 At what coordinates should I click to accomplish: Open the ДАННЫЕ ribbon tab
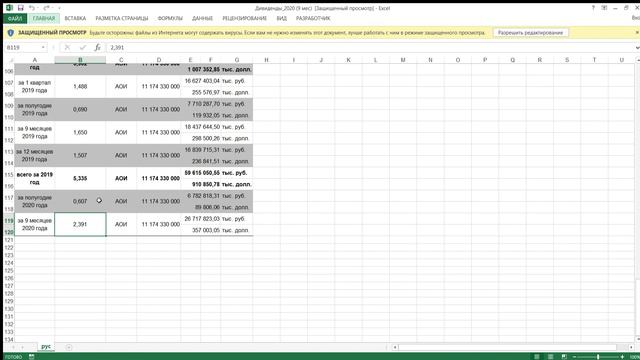[202, 18]
